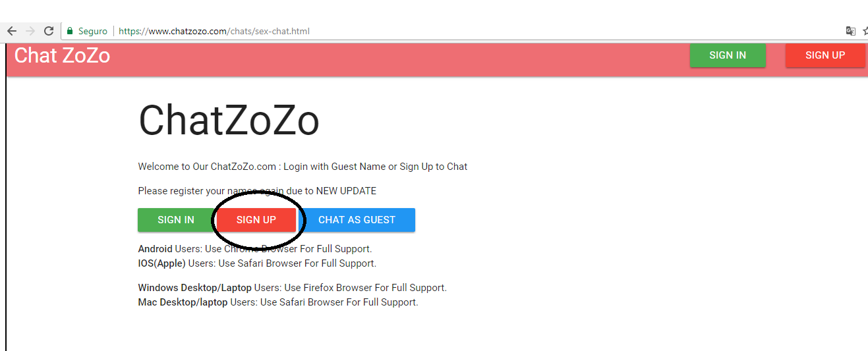Click the browser forward arrow
This screenshot has width=868, height=351.
30,31
